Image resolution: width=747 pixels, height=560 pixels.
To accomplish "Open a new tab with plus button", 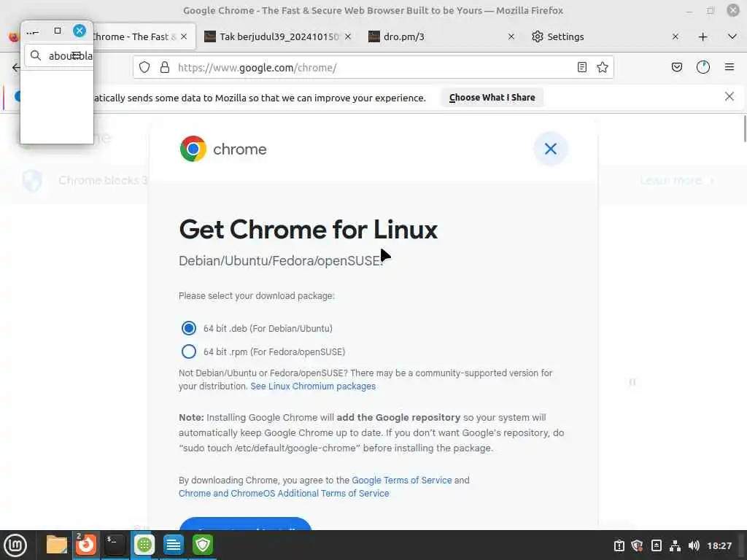I will (x=703, y=36).
